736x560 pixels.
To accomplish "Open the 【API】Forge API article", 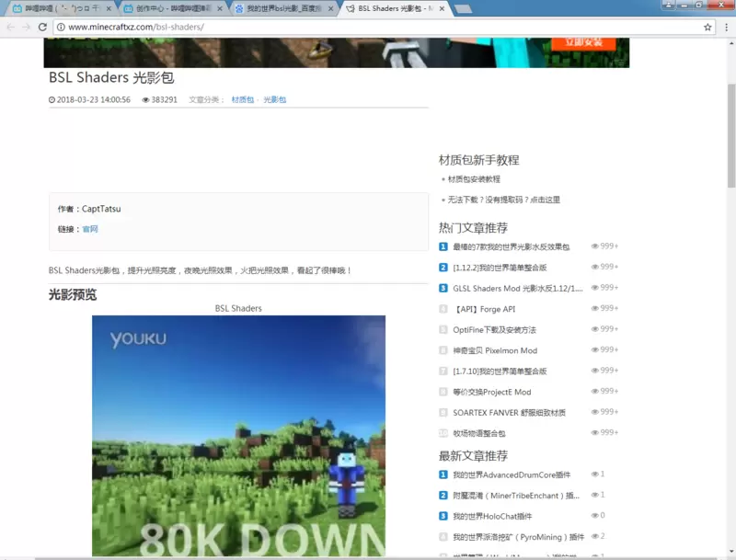I will (484, 309).
